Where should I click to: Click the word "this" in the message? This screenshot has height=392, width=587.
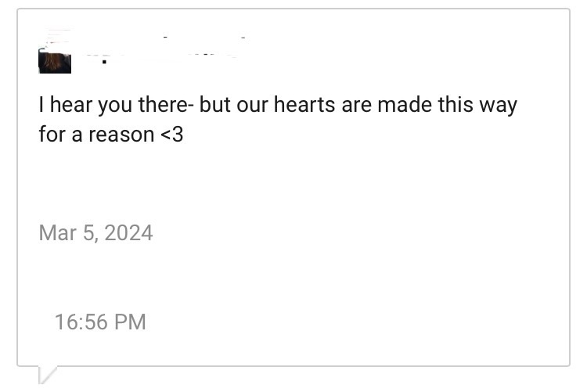click(455, 106)
